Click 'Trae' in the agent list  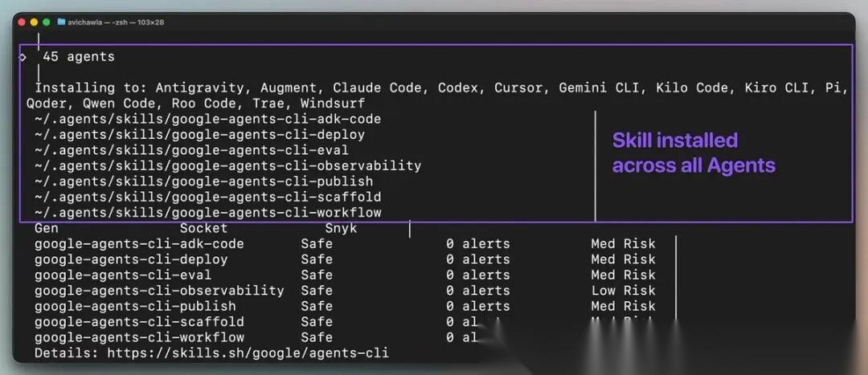coord(268,104)
